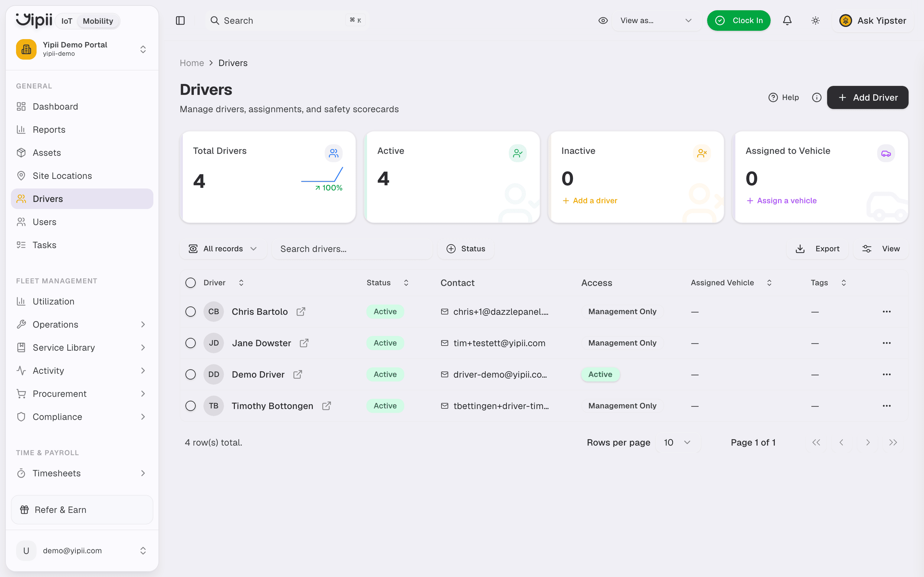
Task: Check the select-all drivers checkbox
Action: tap(191, 283)
